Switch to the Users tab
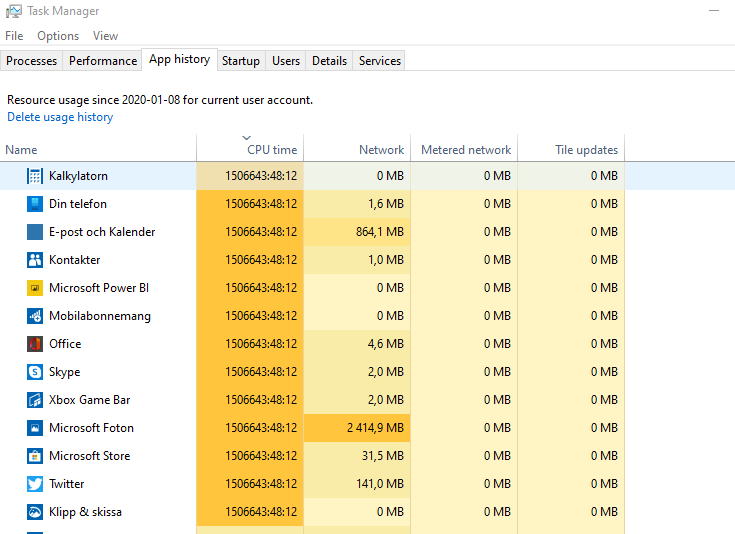 pos(286,61)
